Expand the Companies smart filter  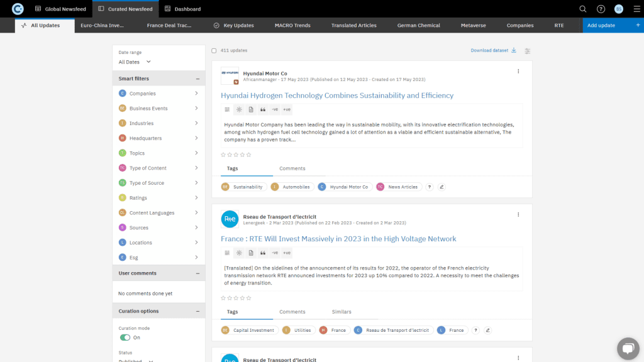pos(159,94)
